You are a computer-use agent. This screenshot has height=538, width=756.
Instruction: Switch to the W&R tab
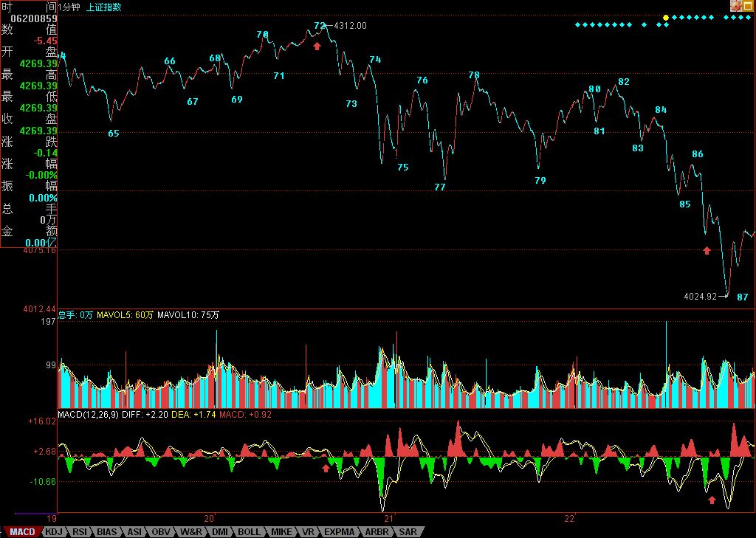tap(191, 531)
